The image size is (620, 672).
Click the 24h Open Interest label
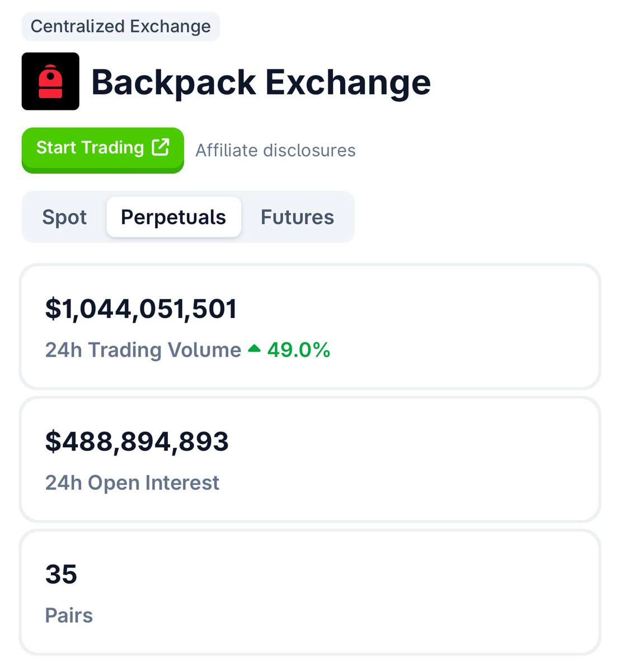pos(132,483)
